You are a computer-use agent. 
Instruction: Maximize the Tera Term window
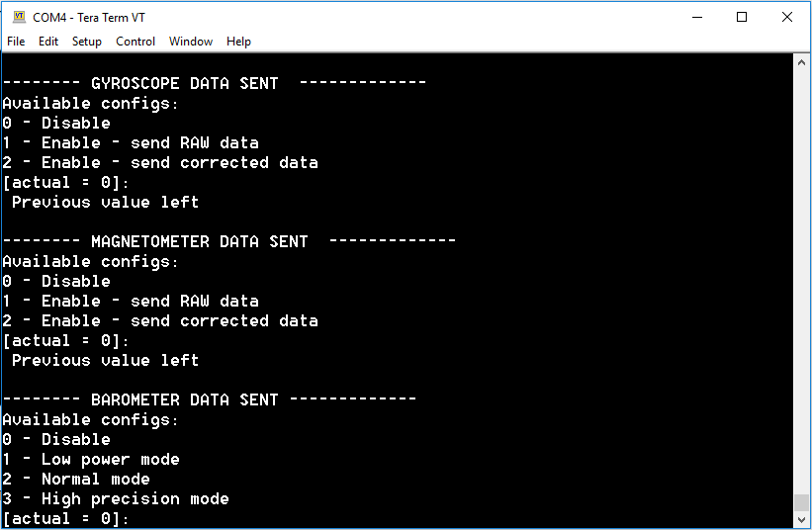coord(742,17)
